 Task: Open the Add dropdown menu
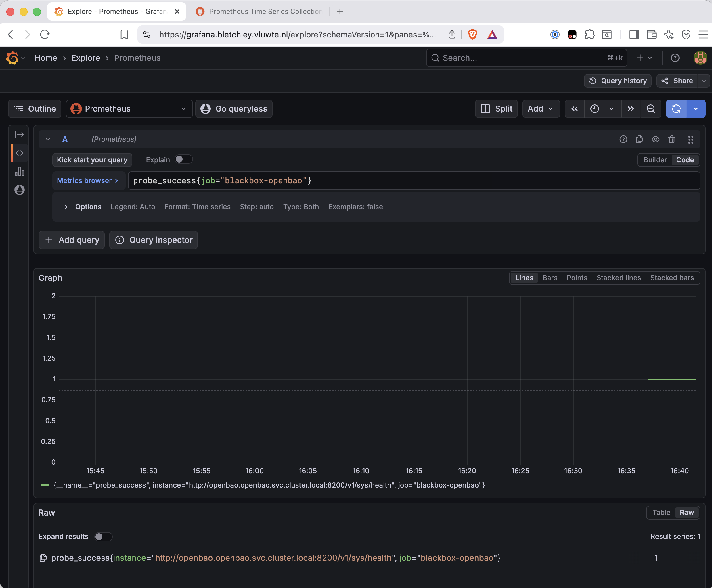541,109
